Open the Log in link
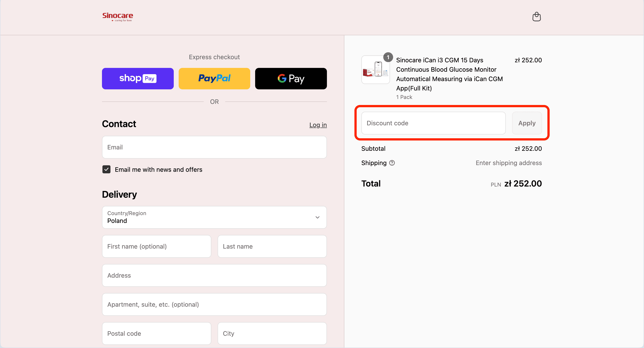Screen dimensions: 644x348 click(318, 125)
